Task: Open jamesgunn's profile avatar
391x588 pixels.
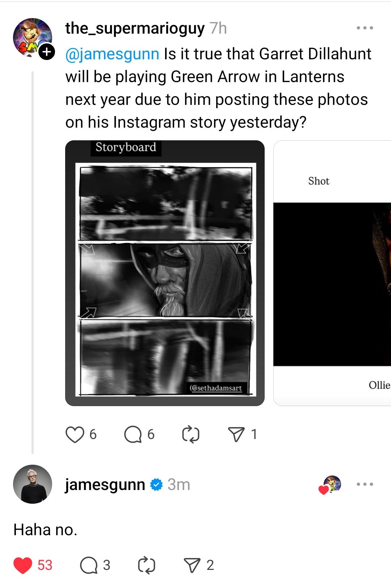Action: (x=33, y=484)
